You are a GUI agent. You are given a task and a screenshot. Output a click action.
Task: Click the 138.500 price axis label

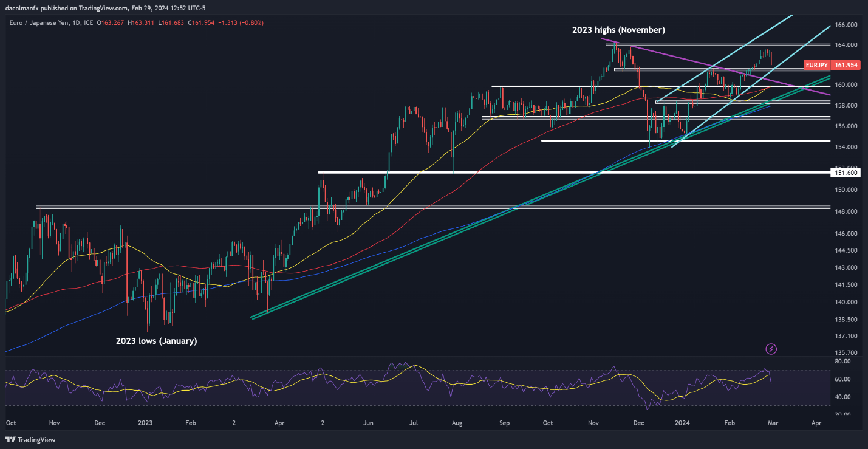pos(846,319)
